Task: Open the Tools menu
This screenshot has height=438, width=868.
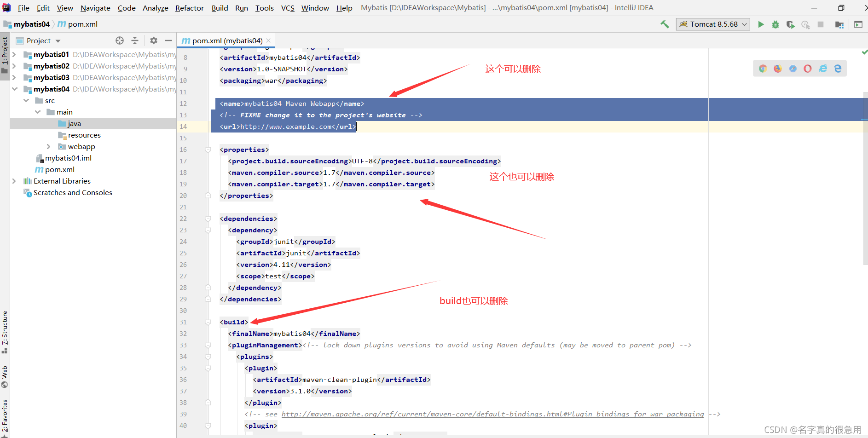Action: pos(265,8)
